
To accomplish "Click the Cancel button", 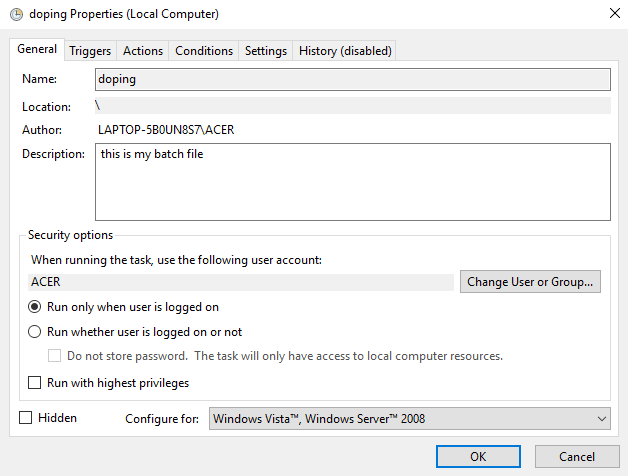I will pos(576,456).
